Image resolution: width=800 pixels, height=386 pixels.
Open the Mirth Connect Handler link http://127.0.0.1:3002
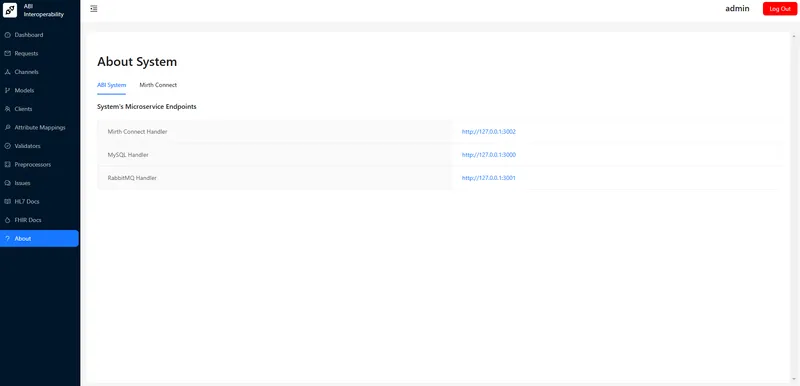click(x=489, y=132)
